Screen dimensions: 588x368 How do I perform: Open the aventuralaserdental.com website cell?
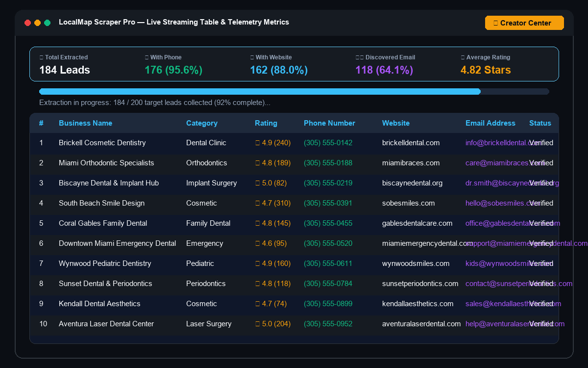point(421,324)
